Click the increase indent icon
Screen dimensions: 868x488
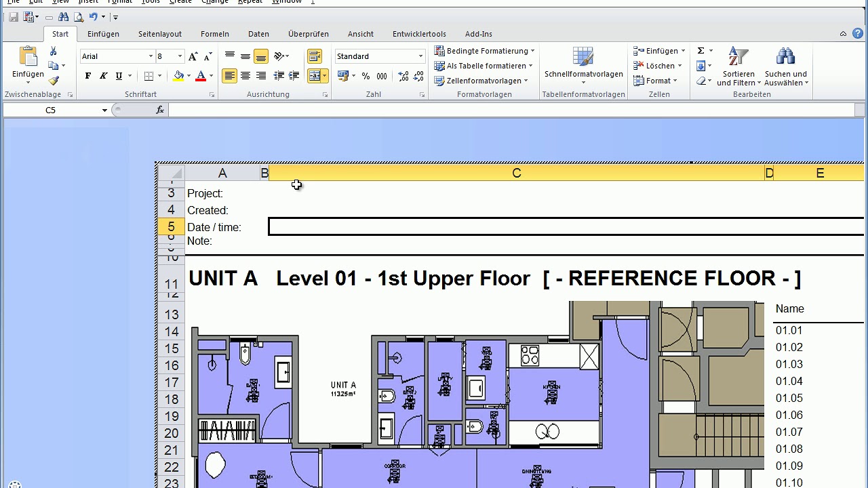pos(294,76)
